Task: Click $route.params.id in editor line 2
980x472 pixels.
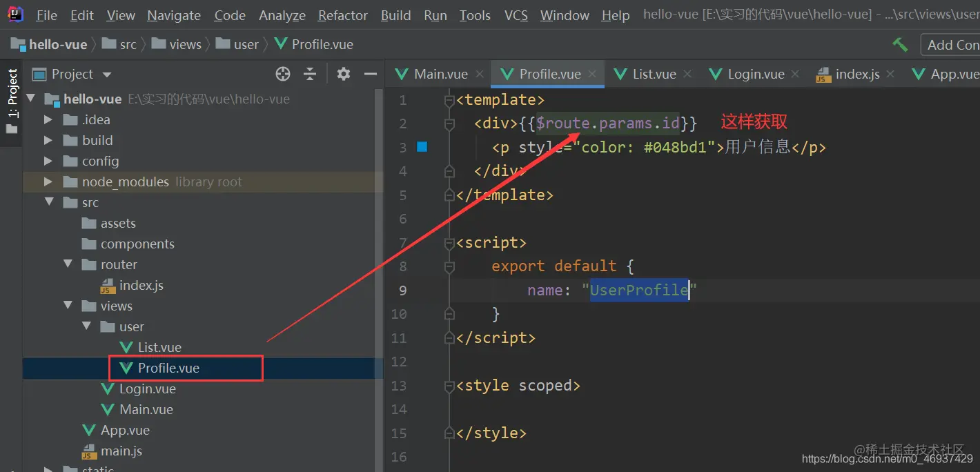Action: click(608, 124)
